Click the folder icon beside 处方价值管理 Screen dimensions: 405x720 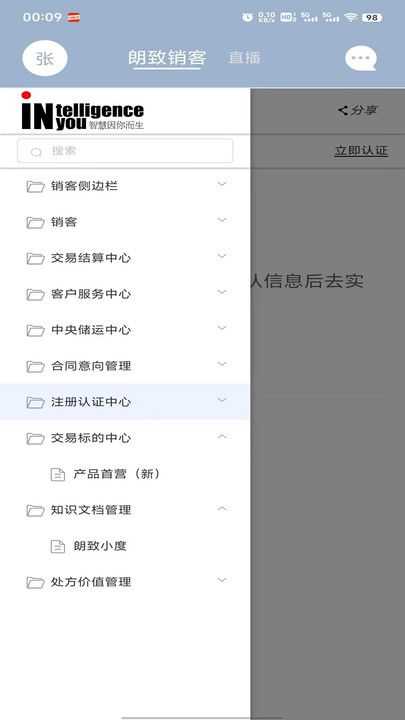pos(35,582)
